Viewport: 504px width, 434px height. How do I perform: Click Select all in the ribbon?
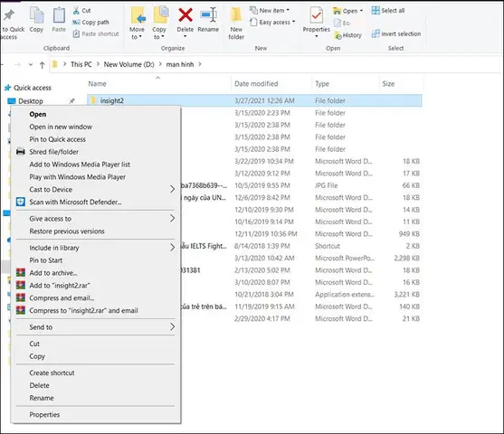pos(388,11)
